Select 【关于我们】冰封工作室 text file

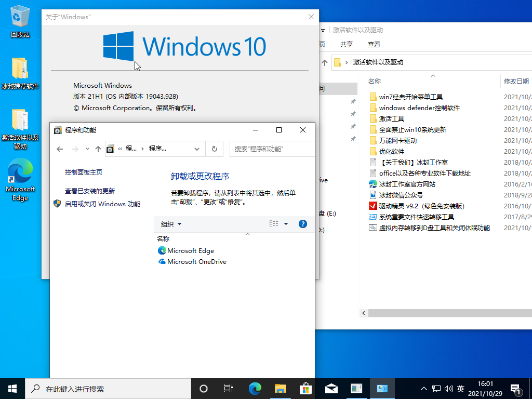[x=408, y=163]
